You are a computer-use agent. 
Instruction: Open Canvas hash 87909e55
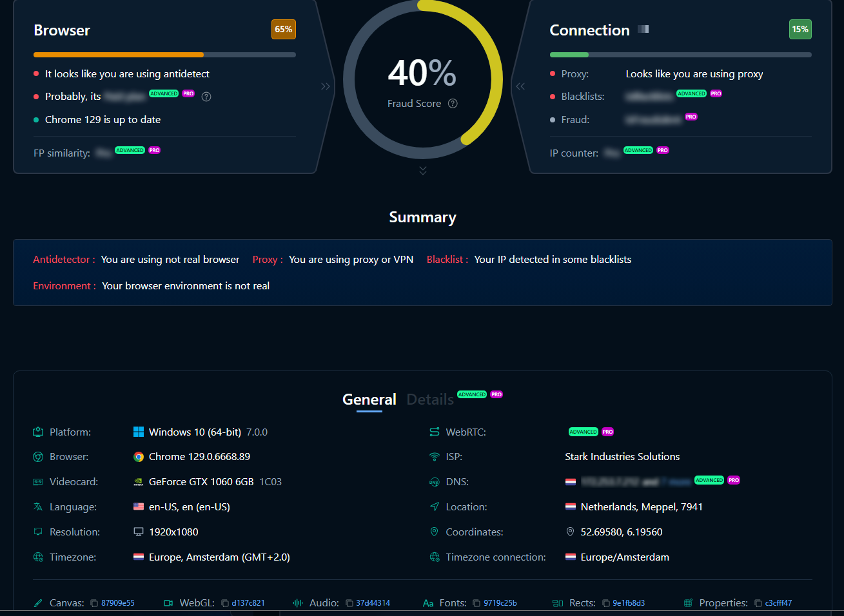118,604
